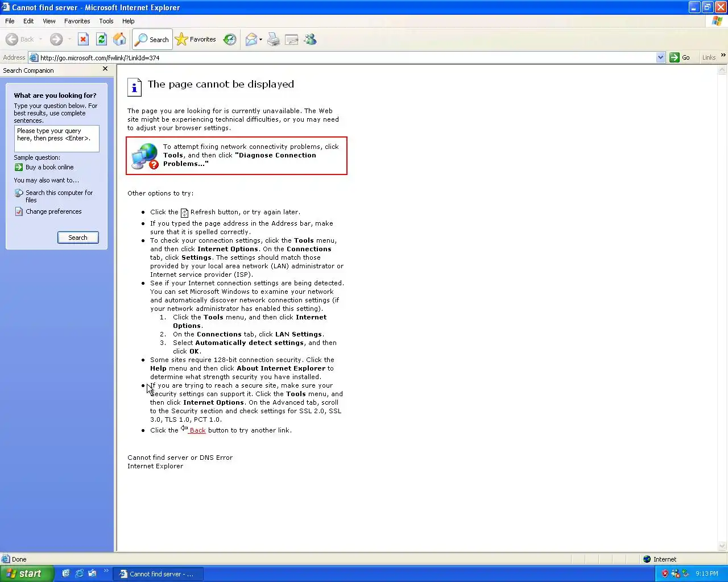Click the Start button
The height and width of the screenshot is (582, 728).
[27, 573]
